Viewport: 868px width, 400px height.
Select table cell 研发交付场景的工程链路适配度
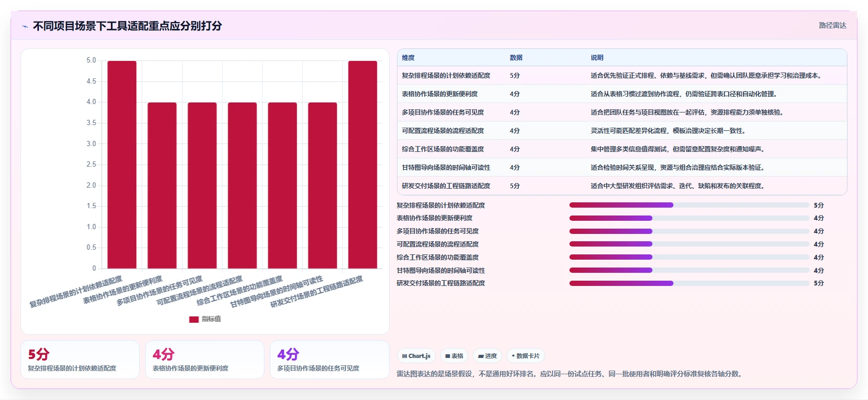(x=446, y=186)
